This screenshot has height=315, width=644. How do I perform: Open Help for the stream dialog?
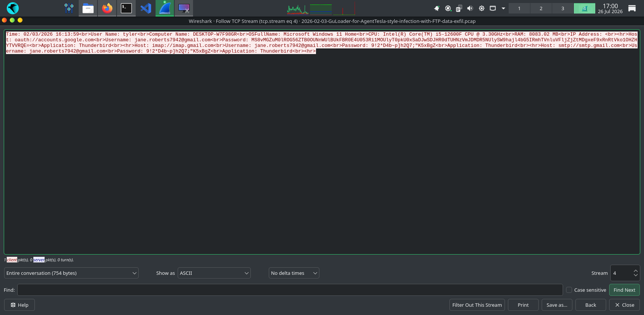tap(19, 305)
